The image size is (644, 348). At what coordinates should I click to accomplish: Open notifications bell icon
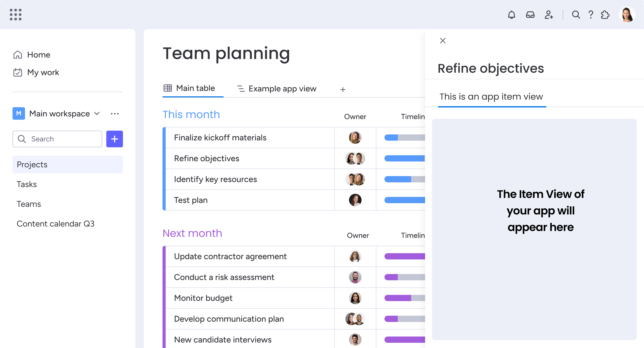(512, 15)
